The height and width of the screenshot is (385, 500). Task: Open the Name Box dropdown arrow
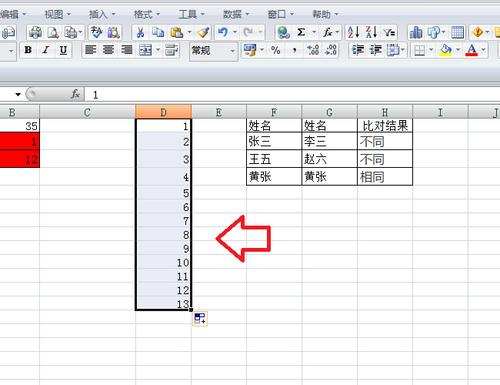tap(18, 95)
